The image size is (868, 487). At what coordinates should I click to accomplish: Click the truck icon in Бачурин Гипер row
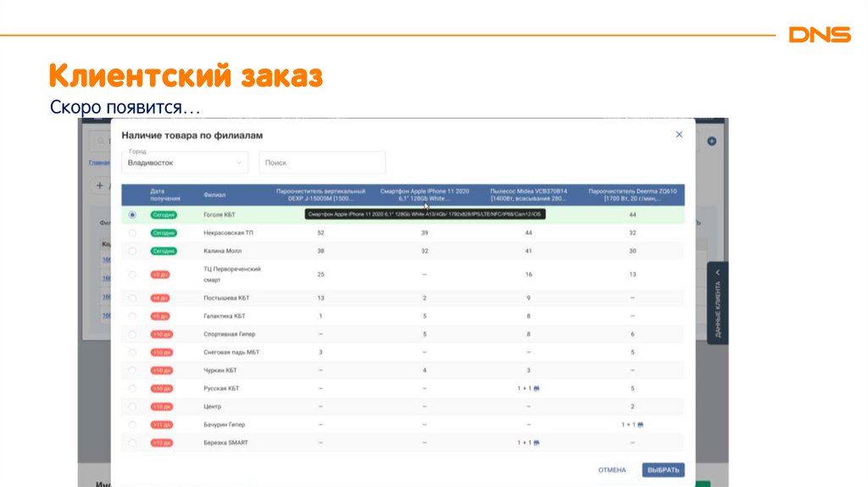pos(642,424)
